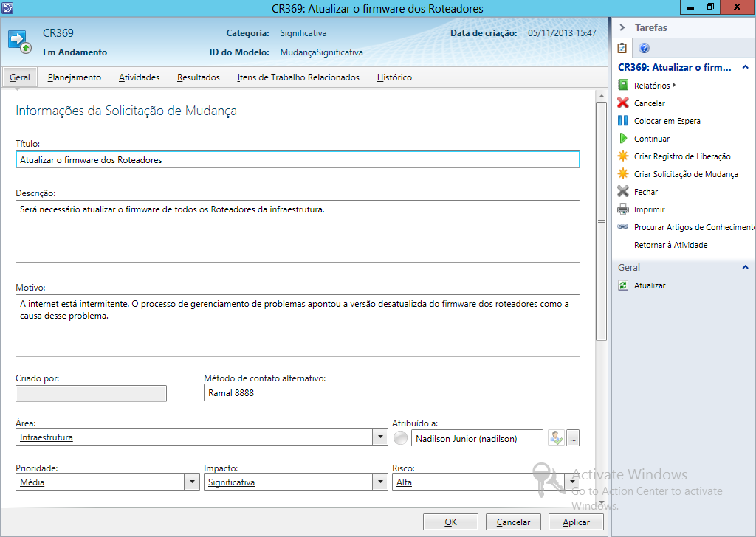
Task: Click the Imprimir task link
Action: (649, 209)
